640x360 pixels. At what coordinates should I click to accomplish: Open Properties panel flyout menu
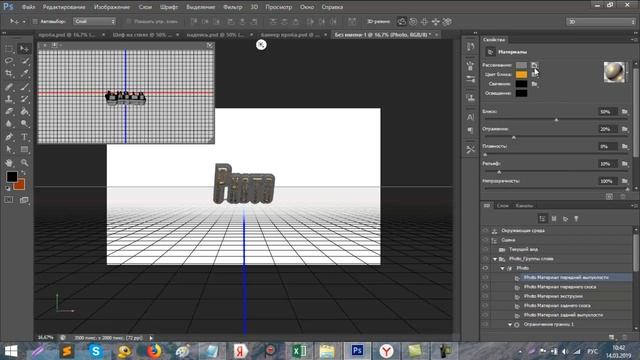(x=634, y=40)
